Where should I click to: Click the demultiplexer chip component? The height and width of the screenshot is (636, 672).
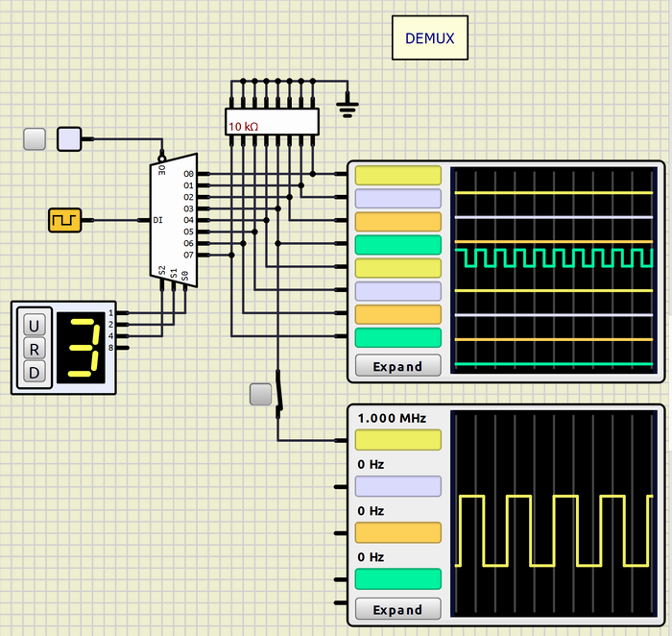click(173, 221)
